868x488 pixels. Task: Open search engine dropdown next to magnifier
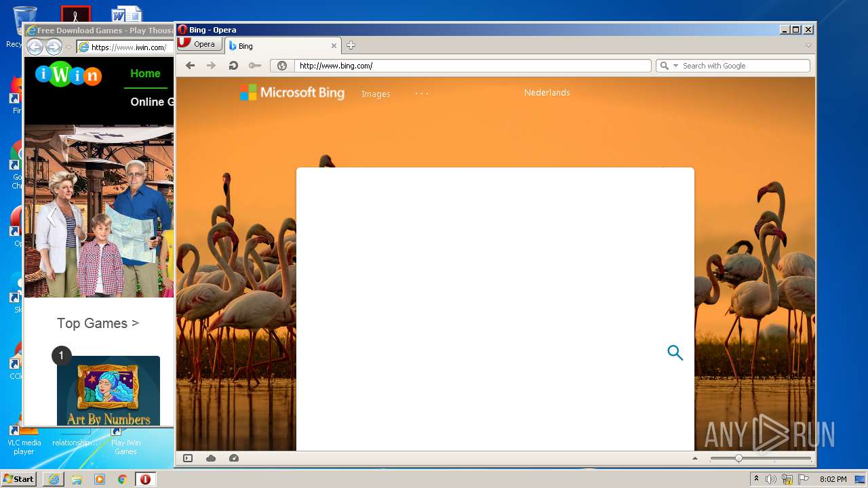pyautogui.click(x=675, y=66)
